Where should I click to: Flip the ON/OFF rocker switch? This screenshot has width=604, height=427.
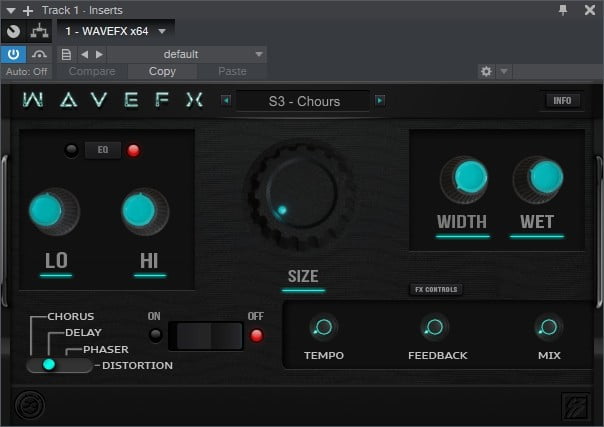click(x=206, y=336)
